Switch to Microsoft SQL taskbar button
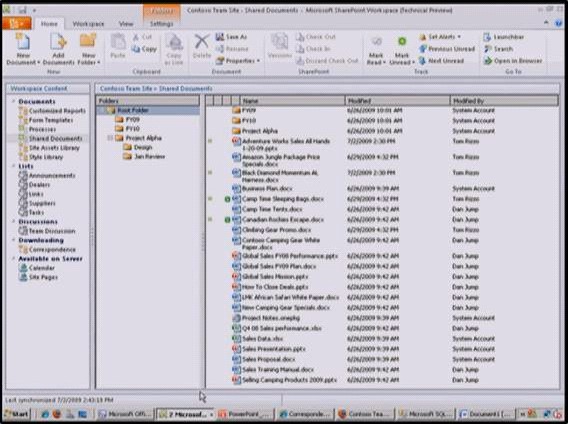 point(425,414)
